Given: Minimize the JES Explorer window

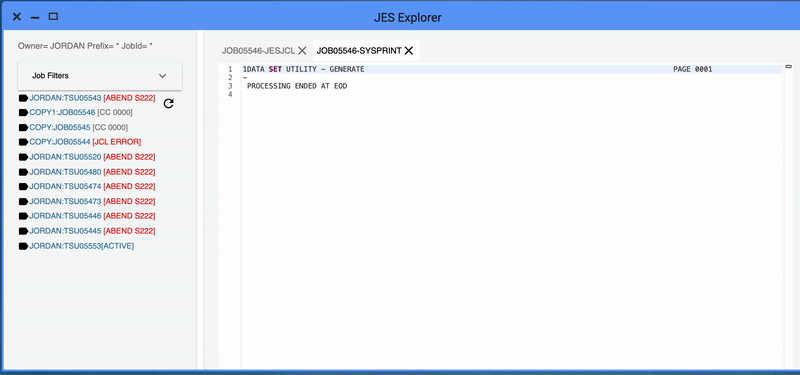Looking at the screenshot, I should (x=35, y=17).
